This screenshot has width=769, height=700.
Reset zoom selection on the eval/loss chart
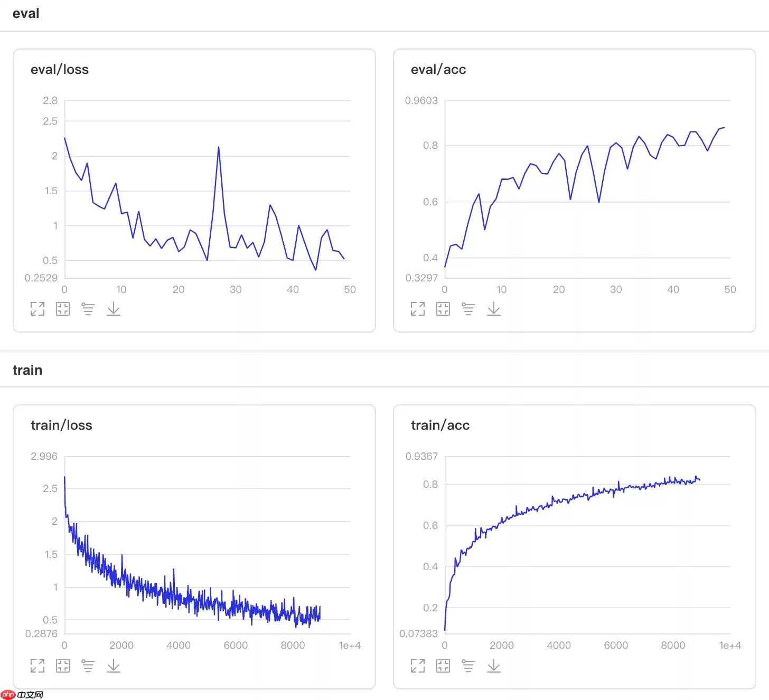(63, 309)
